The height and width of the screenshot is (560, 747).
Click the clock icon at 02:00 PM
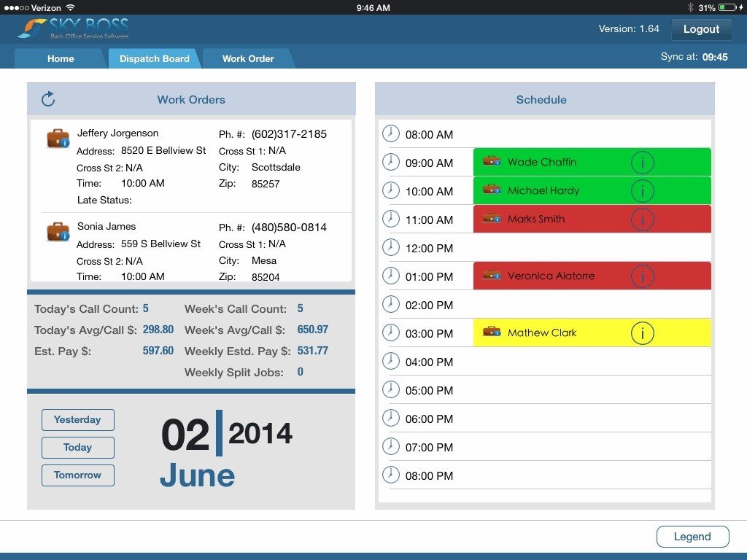[391, 304]
